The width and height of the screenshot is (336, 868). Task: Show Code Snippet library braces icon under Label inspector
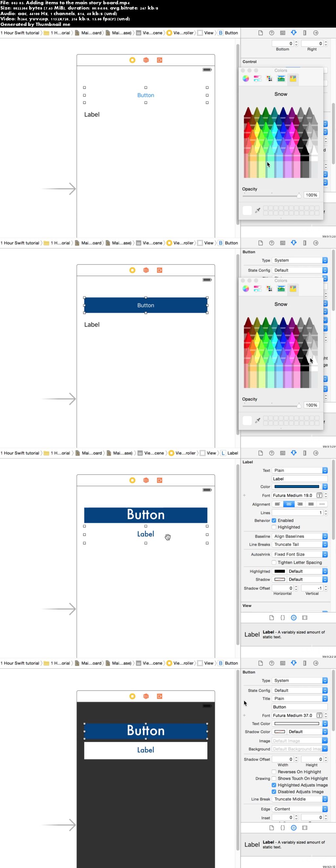click(283, 617)
